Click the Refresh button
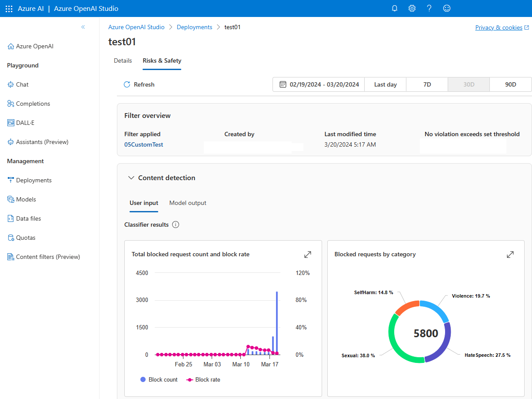The image size is (532, 399). click(139, 84)
